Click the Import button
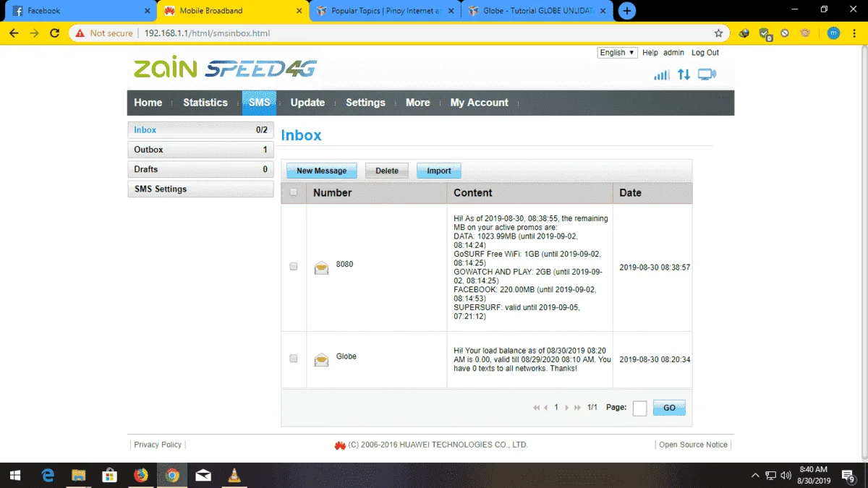Viewport: 868px width, 488px height. pos(438,171)
